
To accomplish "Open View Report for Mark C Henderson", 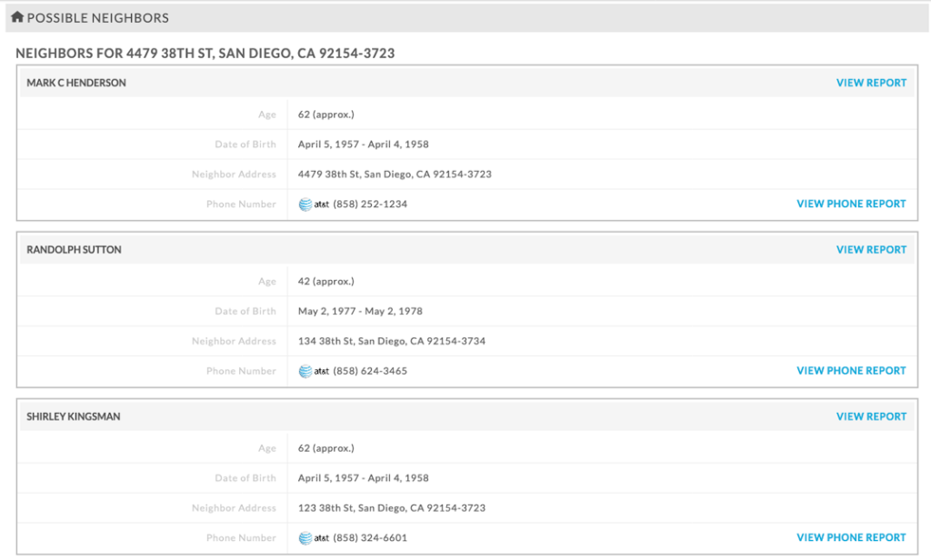I will click(x=871, y=83).
